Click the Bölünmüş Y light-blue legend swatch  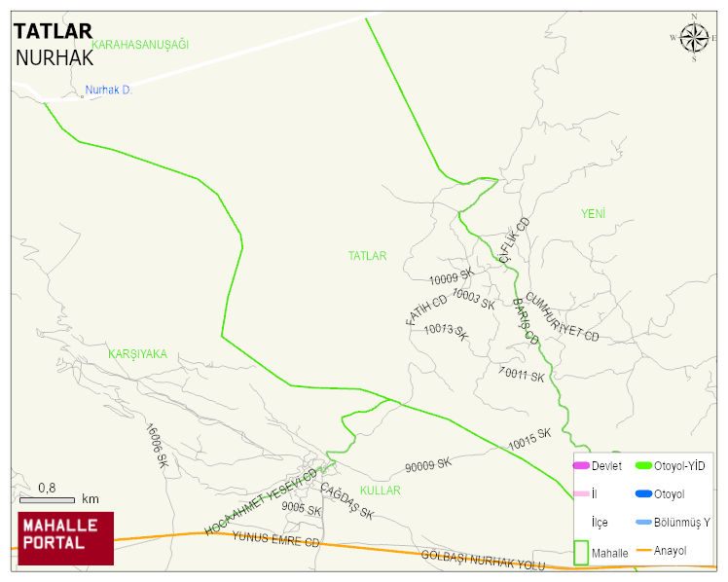coord(643,522)
